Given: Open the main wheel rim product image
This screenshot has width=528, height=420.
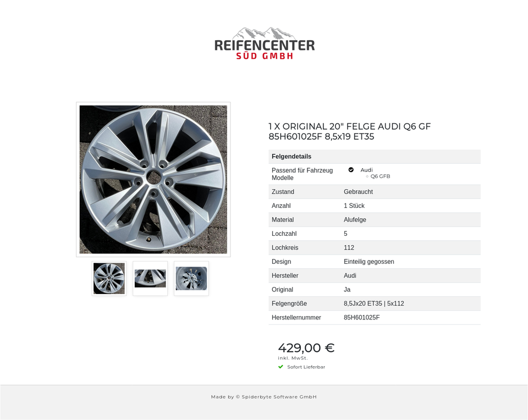Looking at the screenshot, I should 153,179.
